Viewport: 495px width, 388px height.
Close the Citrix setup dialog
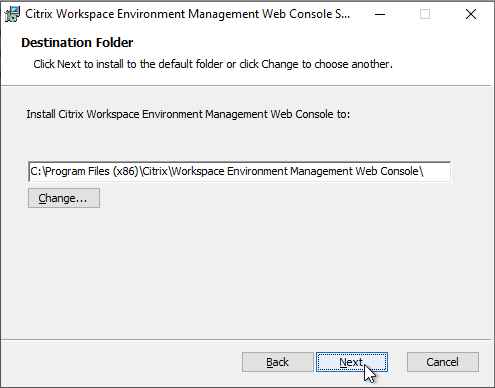point(471,14)
